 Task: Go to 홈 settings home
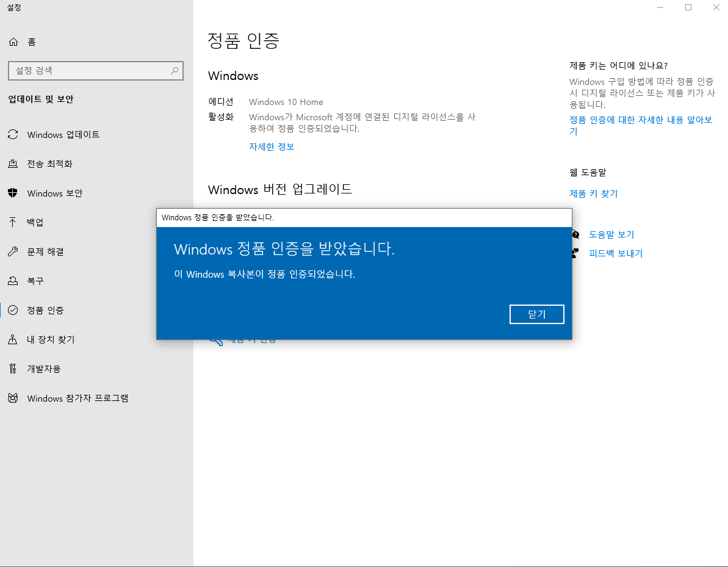pos(96,42)
